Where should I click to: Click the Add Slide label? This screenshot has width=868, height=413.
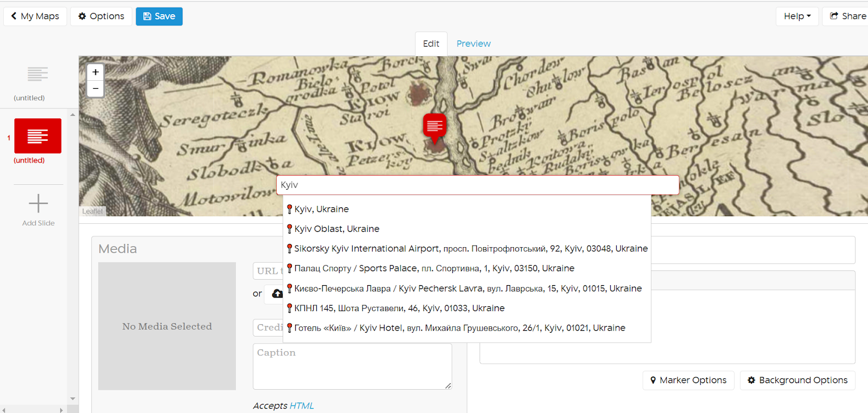39,223
